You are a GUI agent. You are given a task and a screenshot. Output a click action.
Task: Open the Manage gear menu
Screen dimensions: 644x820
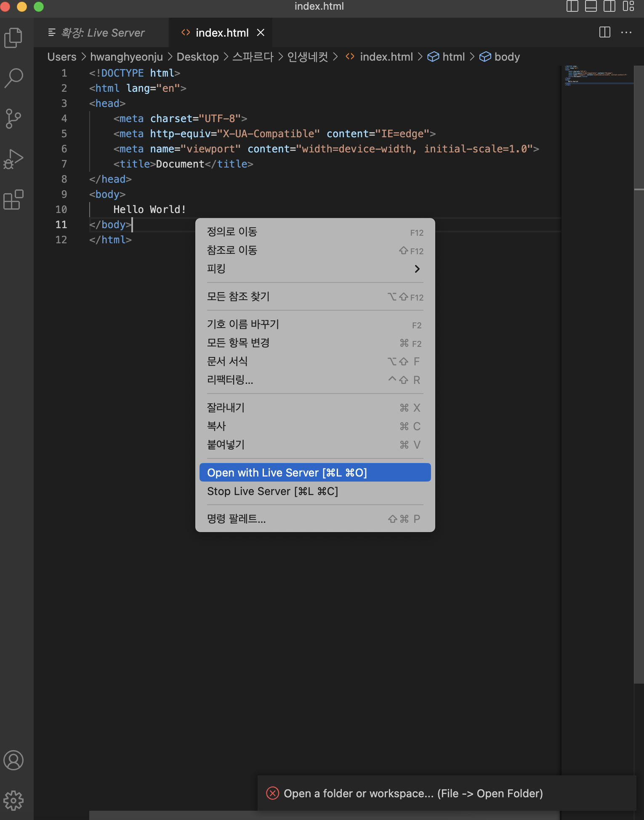tap(13, 801)
